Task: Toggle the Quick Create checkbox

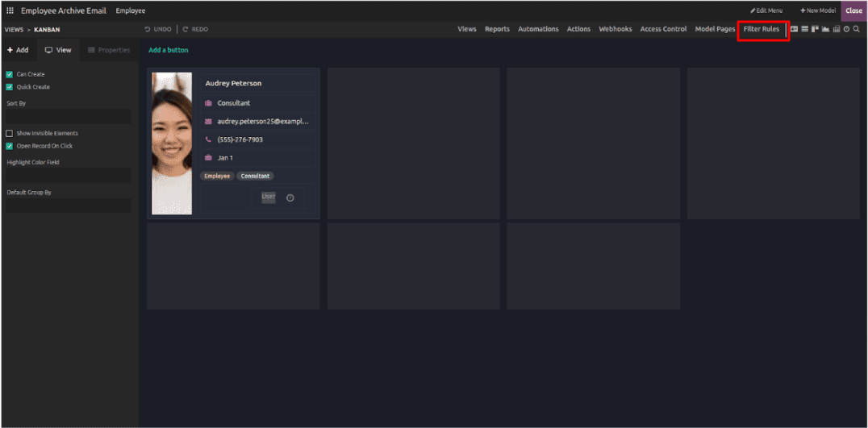Action: click(10, 87)
